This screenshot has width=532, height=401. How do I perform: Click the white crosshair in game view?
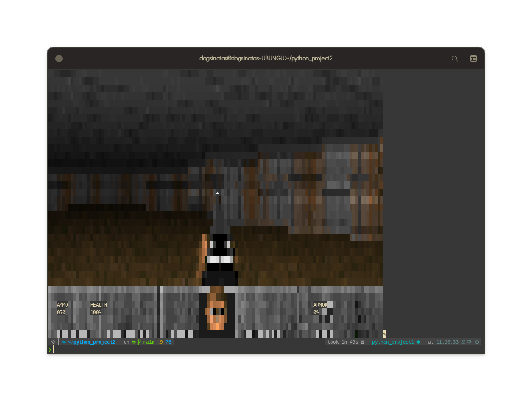[217, 193]
